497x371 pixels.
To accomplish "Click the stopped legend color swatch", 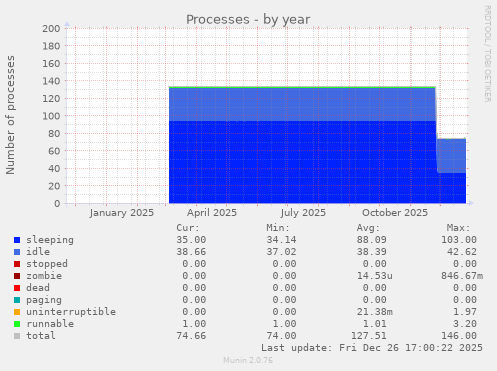I will (17, 264).
